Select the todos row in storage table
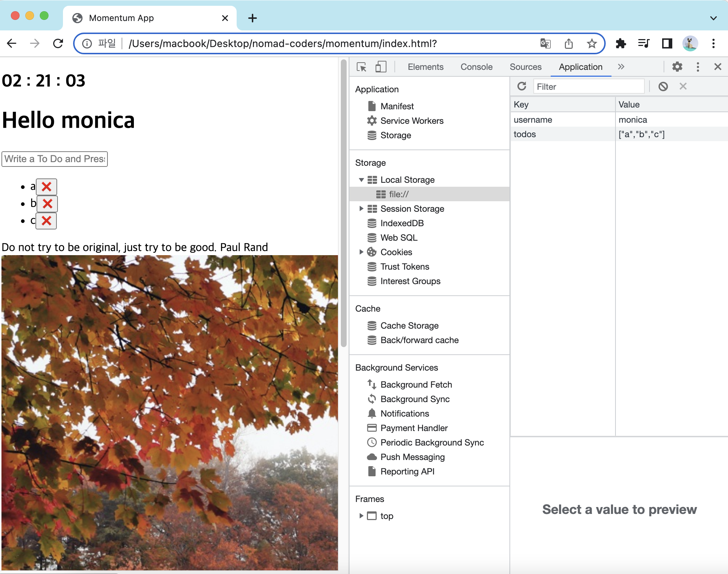 click(x=619, y=134)
